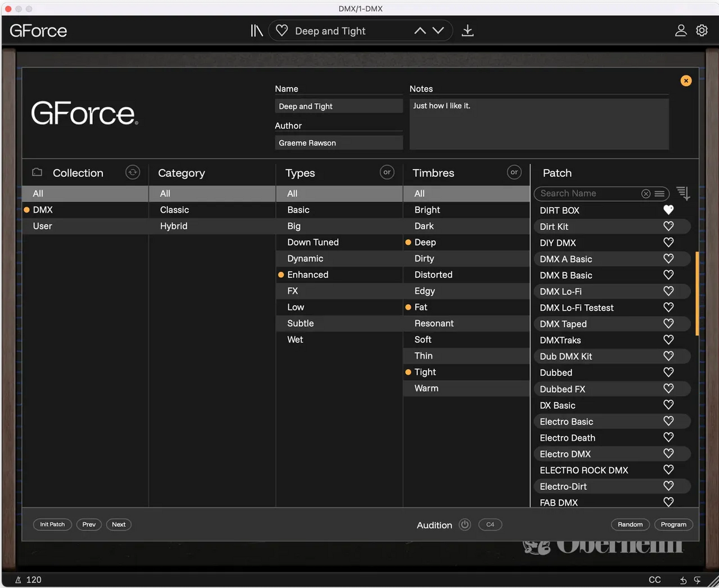Select the Resonant timbre filter
Viewport: 719px width, 588px height.
[467, 323]
